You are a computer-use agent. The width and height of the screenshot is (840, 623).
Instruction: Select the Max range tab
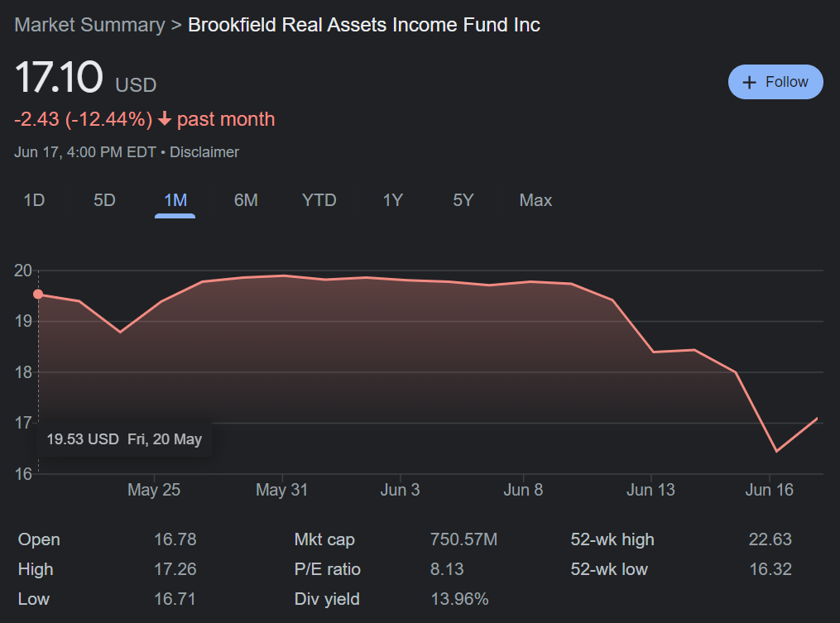pos(535,200)
